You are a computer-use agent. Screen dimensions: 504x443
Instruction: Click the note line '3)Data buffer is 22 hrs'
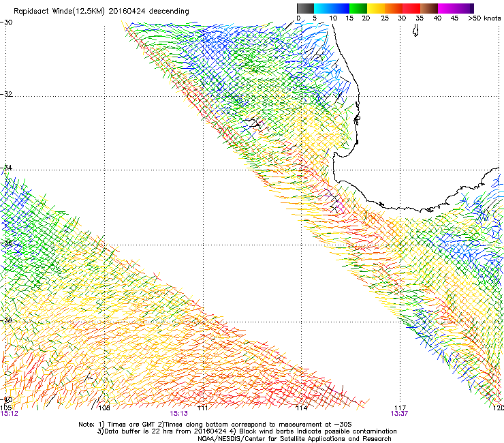(247, 431)
